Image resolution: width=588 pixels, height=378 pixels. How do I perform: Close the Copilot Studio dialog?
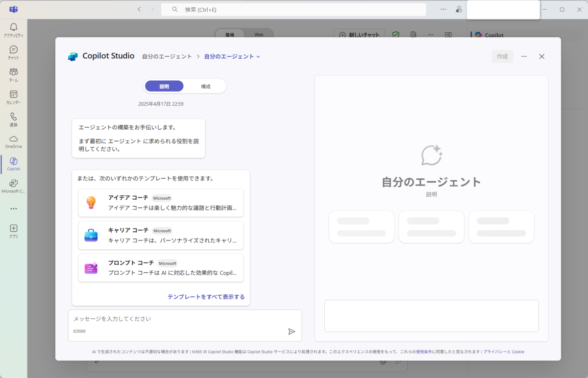[x=542, y=56]
